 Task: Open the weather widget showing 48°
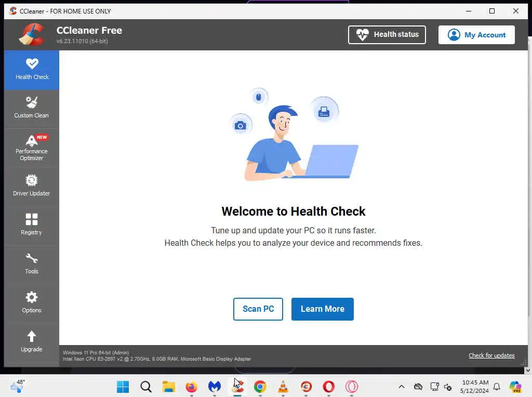coord(18,386)
